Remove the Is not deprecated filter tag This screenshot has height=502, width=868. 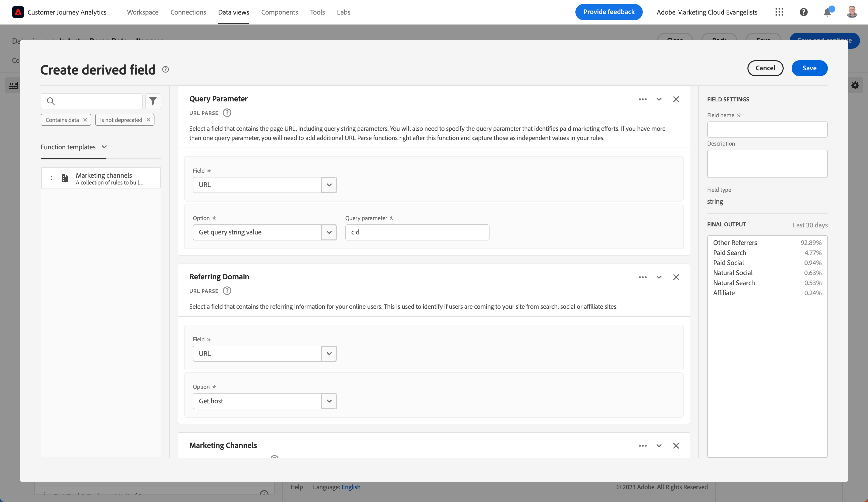tap(148, 120)
